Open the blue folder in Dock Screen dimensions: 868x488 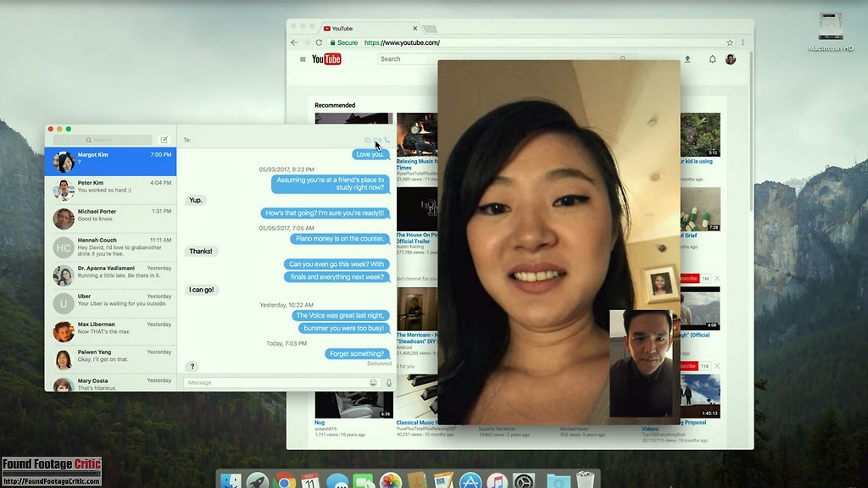coord(558,481)
